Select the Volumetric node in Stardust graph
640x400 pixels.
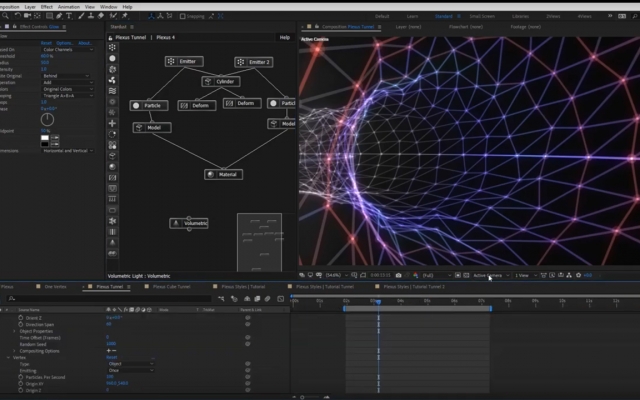189,223
